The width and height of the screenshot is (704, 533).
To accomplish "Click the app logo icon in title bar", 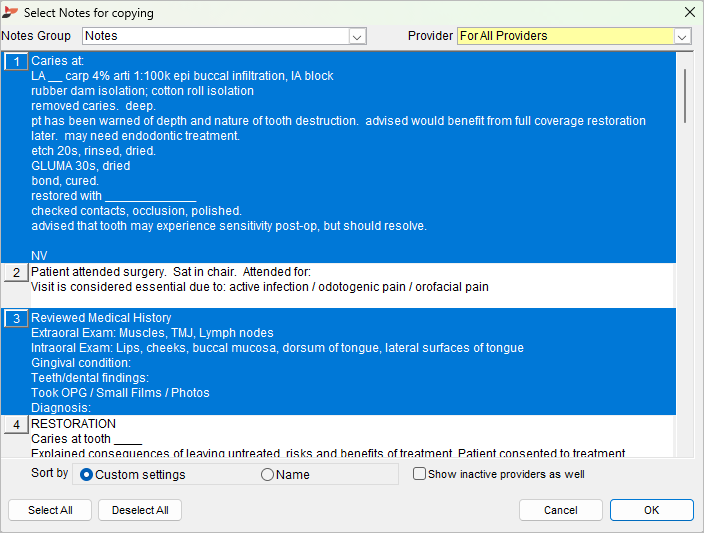I will [x=9, y=13].
